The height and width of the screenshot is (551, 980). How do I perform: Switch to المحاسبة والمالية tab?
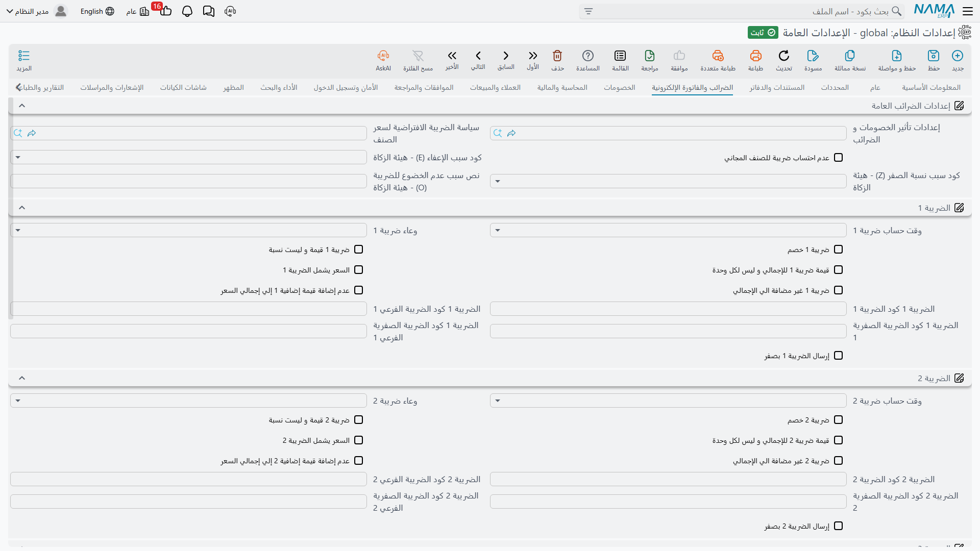562,87
